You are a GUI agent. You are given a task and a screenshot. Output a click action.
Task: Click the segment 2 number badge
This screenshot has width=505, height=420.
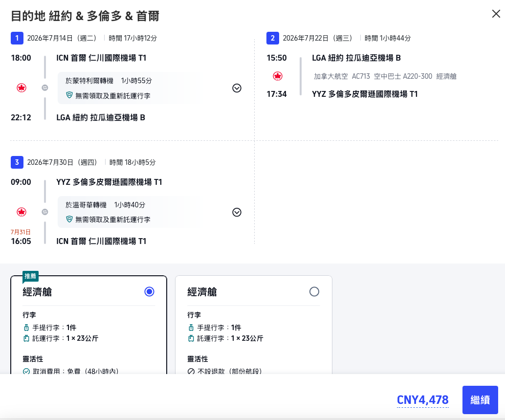tap(273, 38)
